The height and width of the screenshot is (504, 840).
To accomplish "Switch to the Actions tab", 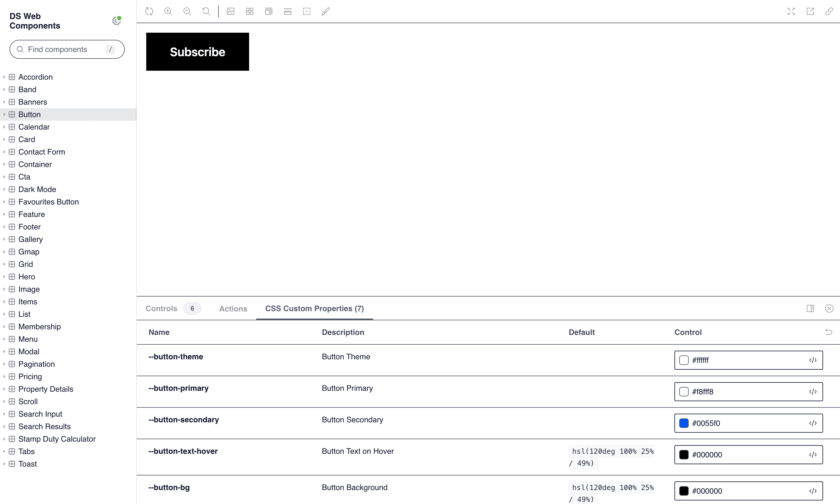I will click(233, 309).
